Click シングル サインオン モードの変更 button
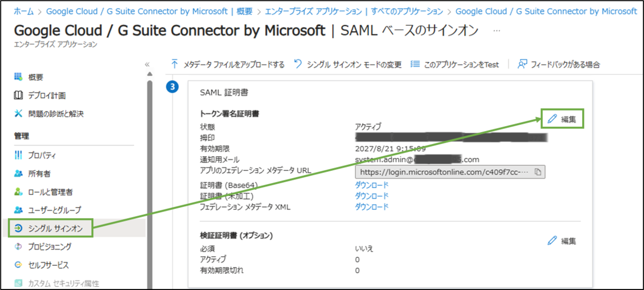The image size is (644, 290). click(x=348, y=64)
